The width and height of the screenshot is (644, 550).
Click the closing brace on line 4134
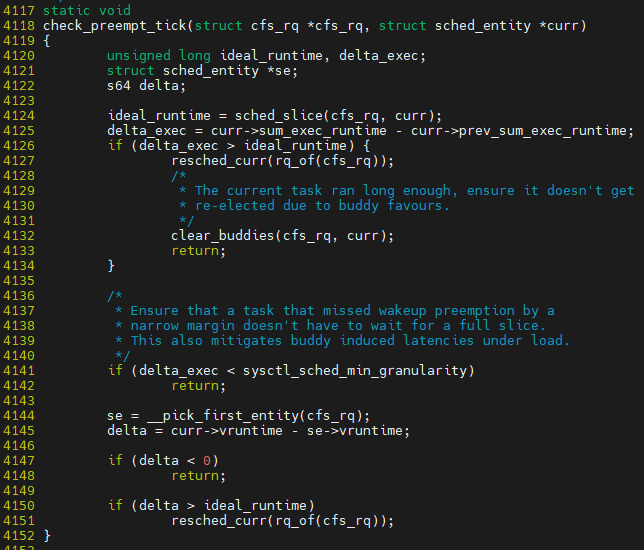(x=111, y=266)
